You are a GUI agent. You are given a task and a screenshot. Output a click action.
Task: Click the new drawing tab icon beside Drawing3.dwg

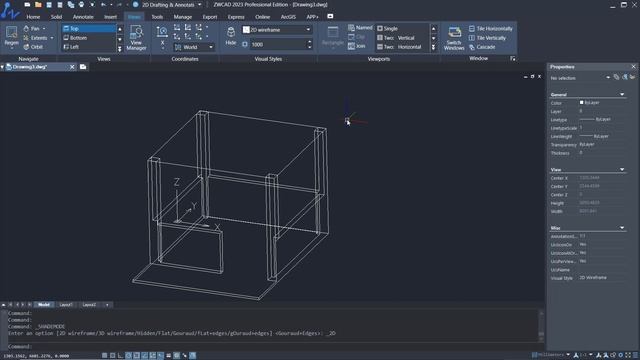point(83,67)
